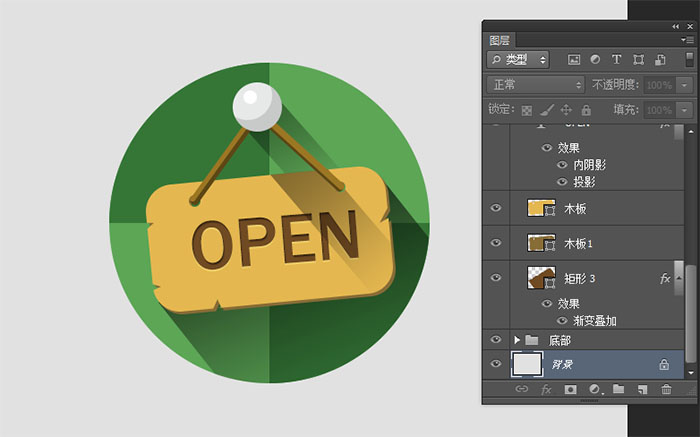Click 填充 fill value field

(660, 110)
